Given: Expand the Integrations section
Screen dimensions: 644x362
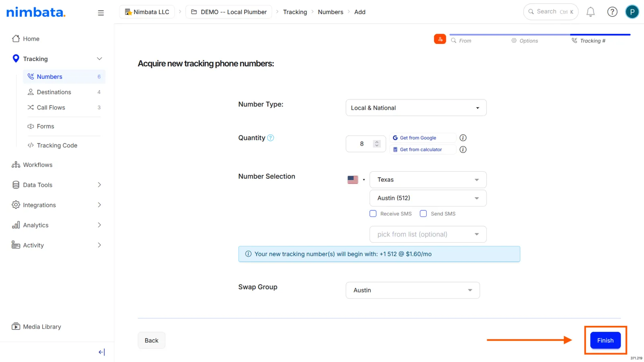Looking at the screenshot, I should pyautogui.click(x=99, y=205).
